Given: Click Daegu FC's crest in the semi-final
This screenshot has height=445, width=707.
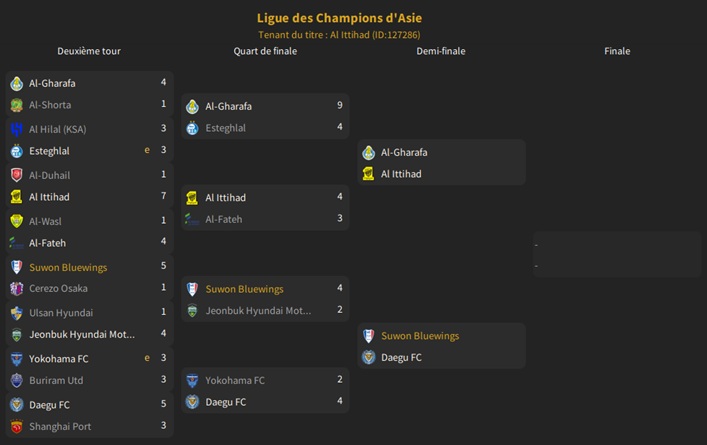Looking at the screenshot, I should click(x=368, y=357).
